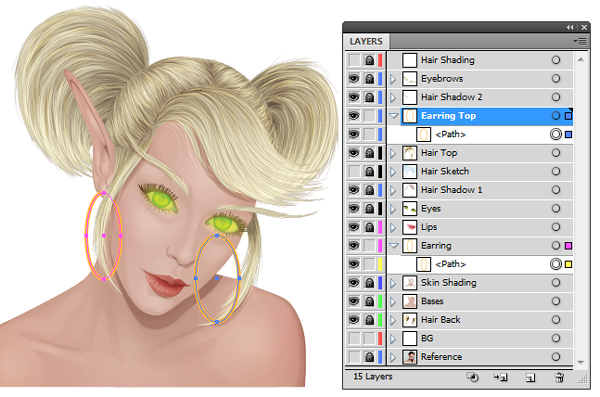Image resolution: width=600 pixels, height=397 pixels.
Task: Show the Hair Sketch layer
Action: pyautogui.click(x=354, y=172)
